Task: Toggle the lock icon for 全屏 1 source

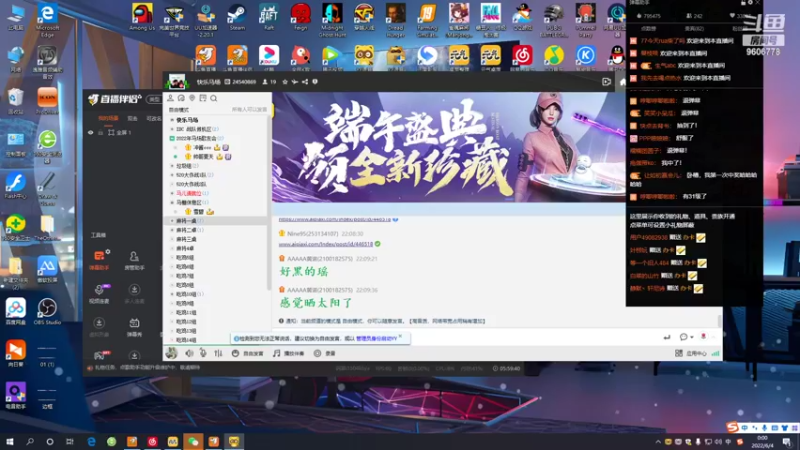Action: [x=101, y=133]
